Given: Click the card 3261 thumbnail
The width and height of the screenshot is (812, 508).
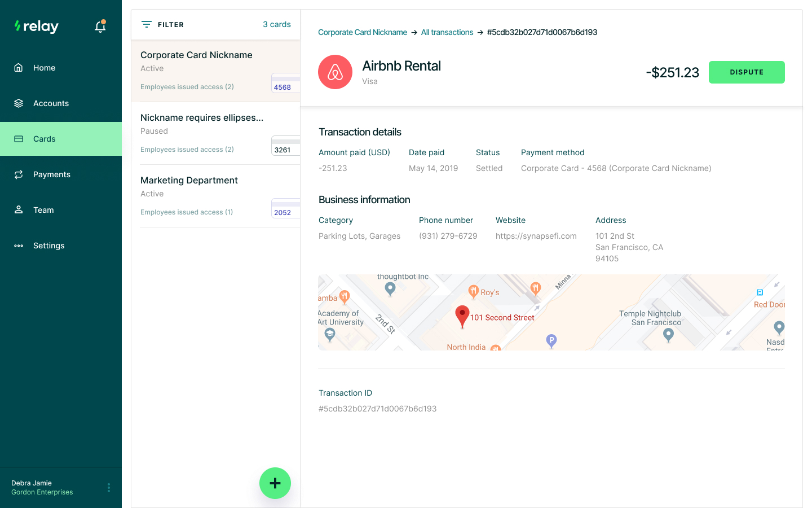Looking at the screenshot, I should [285, 146].
